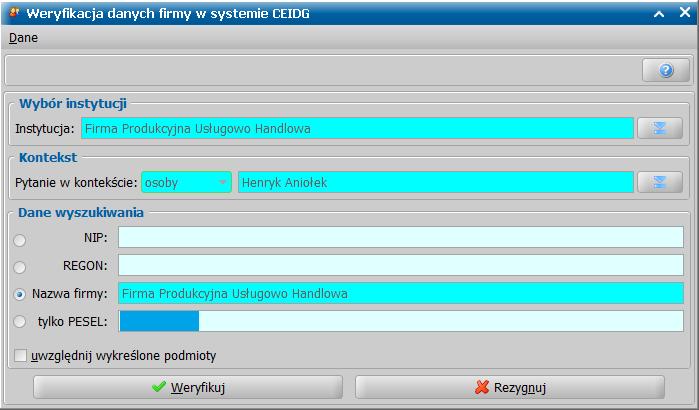Select the REGON radio button

point(20,267)
